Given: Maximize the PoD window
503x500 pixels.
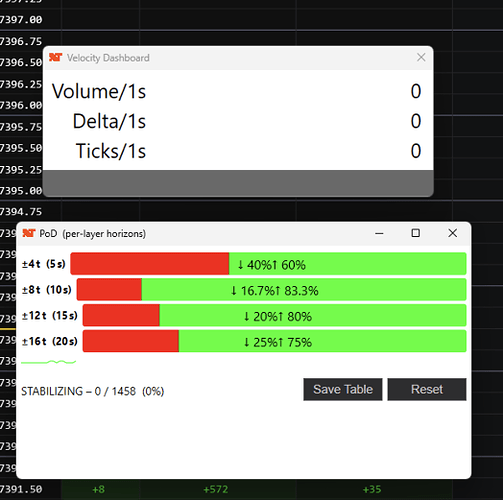Looking at the screenshot, I should 415,233.
